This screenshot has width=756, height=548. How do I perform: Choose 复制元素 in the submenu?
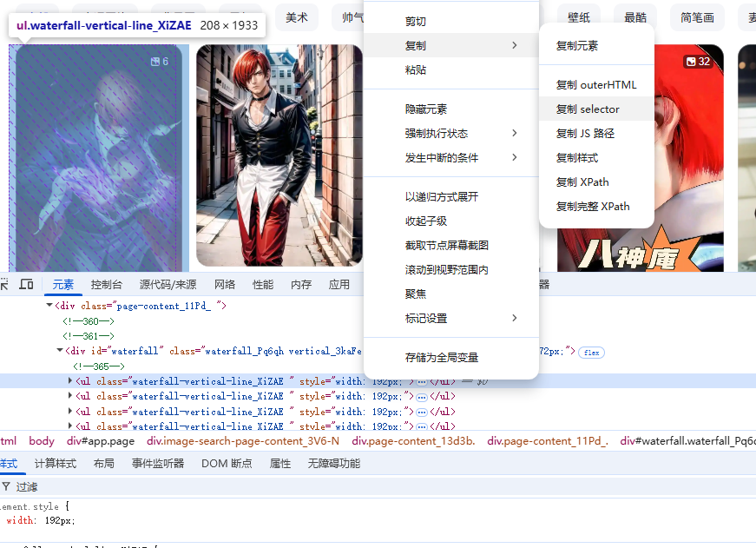coord(596,46)
